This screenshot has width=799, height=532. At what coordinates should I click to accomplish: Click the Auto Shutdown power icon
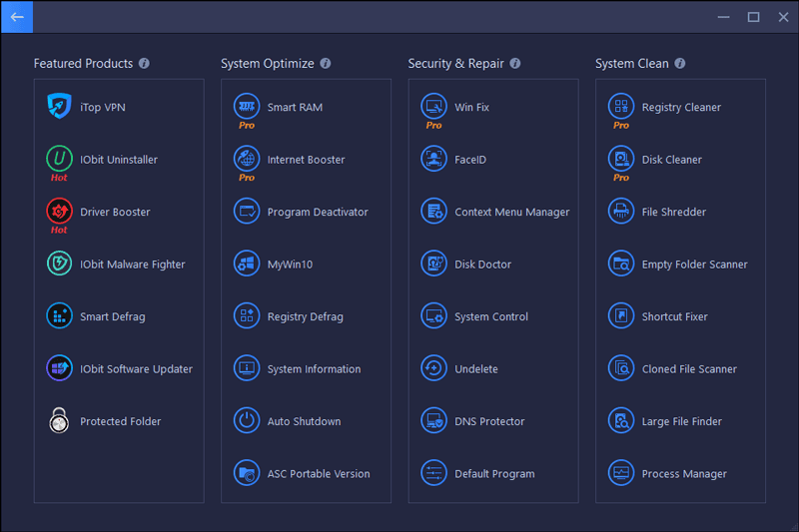[247, 420]
